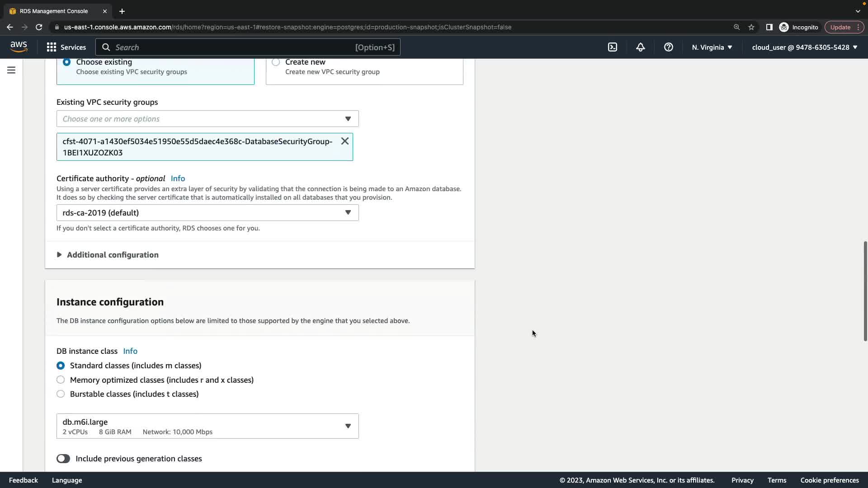
Task: Open the rds-ca-2019 certificate authority dropdown
Action: 208,213
